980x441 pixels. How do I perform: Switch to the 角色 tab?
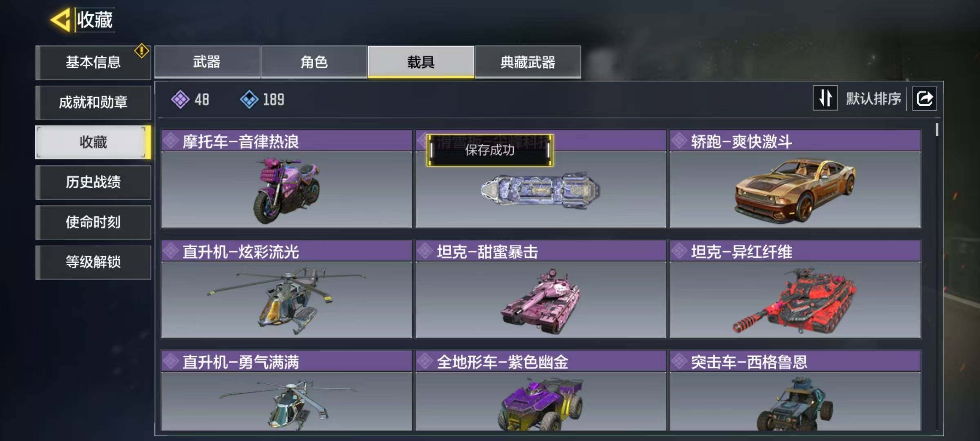314,62
